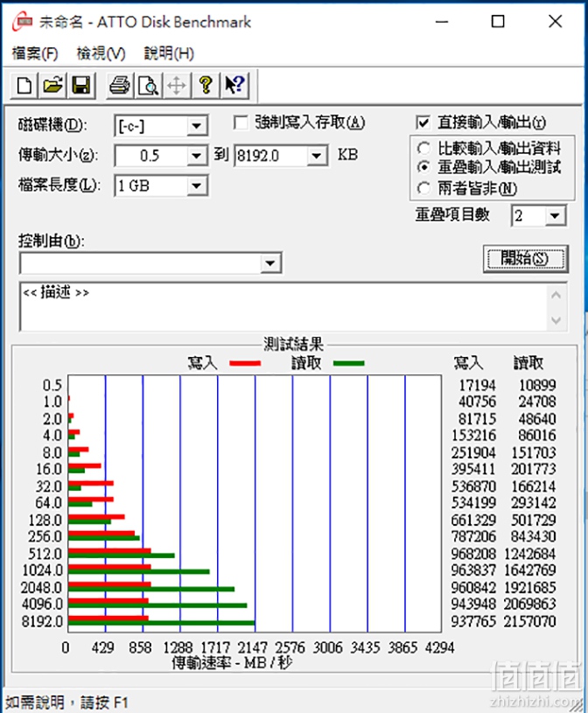Select 兩者皆非 radio button
The image size is (588, 713).
pos(423,188)
